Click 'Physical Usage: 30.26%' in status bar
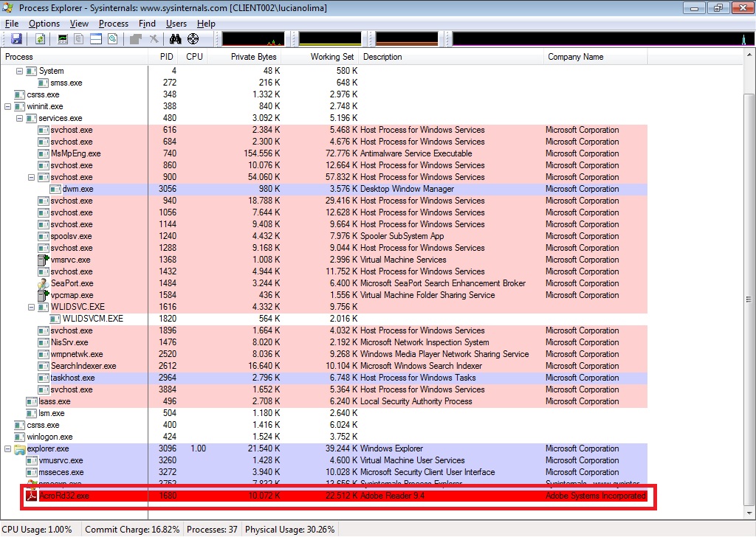 point(289,530)
